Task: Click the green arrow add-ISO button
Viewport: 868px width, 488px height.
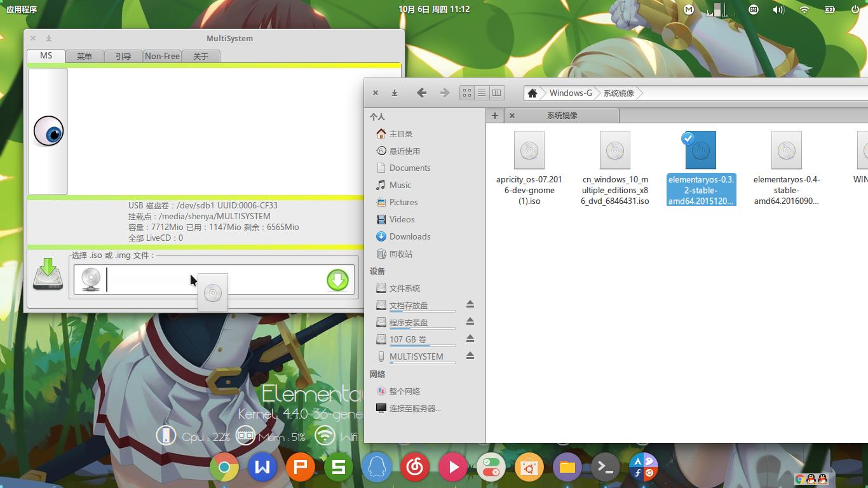Action: tap(337, 280)
